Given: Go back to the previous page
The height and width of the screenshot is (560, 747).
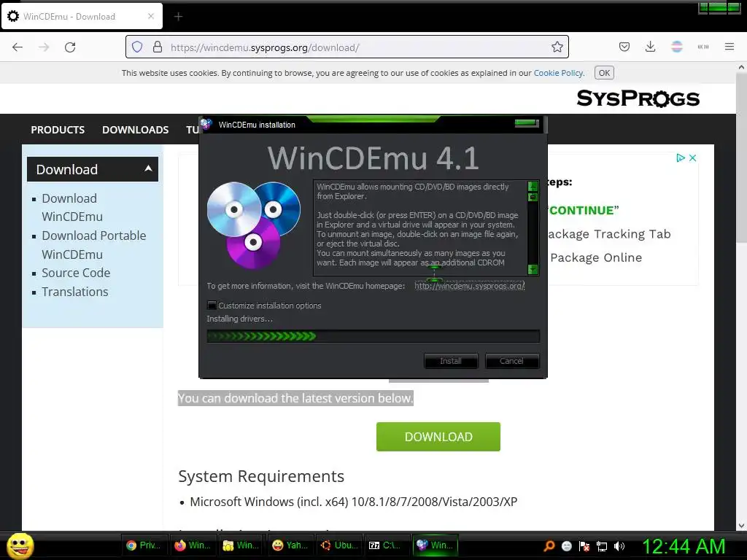Looking at the screenshot, I should click(18, 47).
